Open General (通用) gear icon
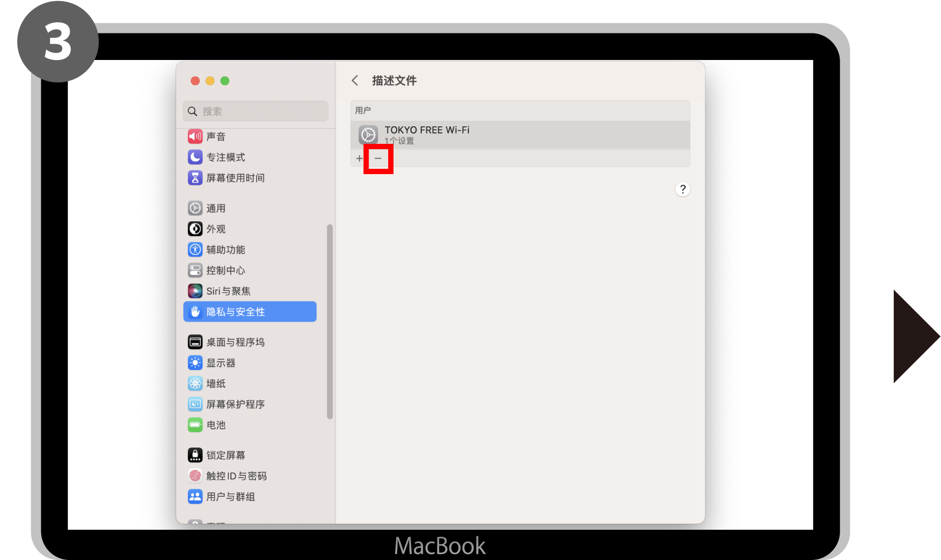The width and height of the screenshot is (941, 560). 195,208
